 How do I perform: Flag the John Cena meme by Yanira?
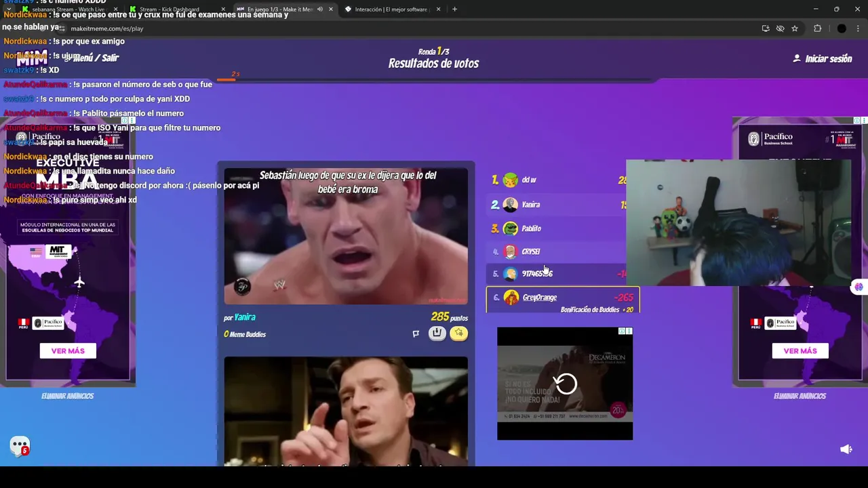[x=416, y=333]
